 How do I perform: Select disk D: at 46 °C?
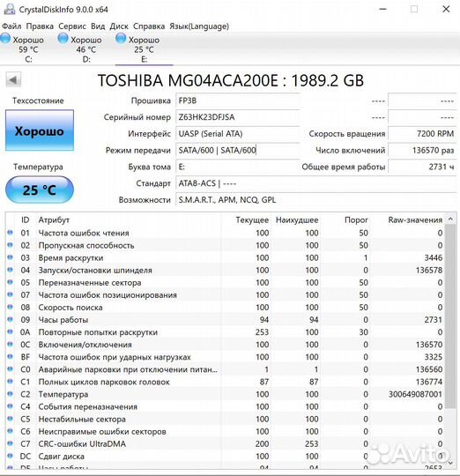point(86,48)
